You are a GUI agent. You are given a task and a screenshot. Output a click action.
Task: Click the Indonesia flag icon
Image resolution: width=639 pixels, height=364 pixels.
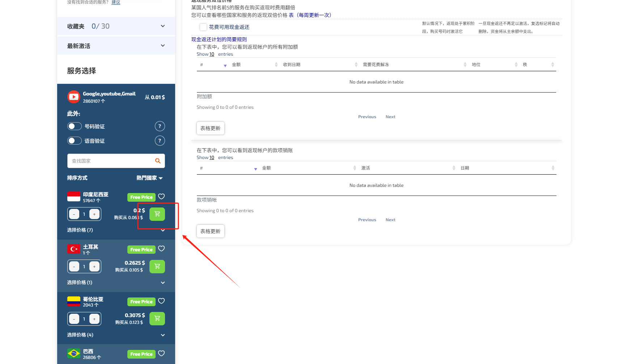(x=74, y=196)
